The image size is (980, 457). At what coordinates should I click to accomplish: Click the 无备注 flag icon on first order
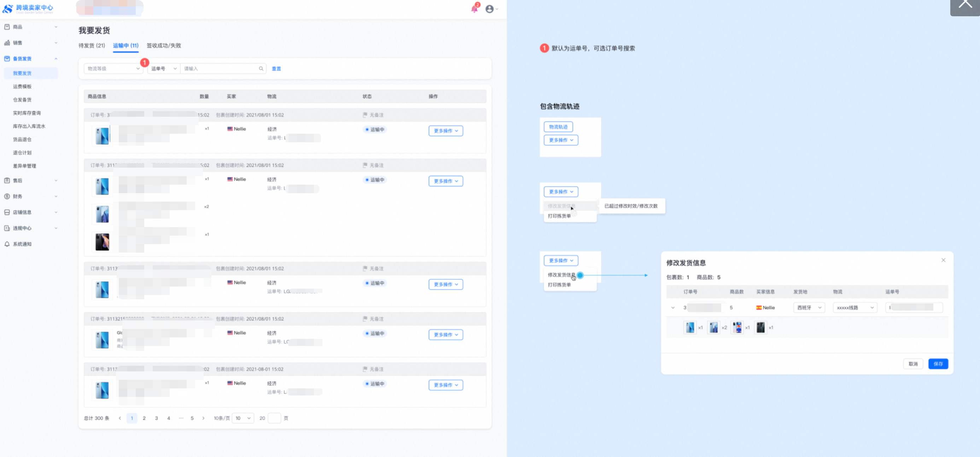(x=365, y=115)
